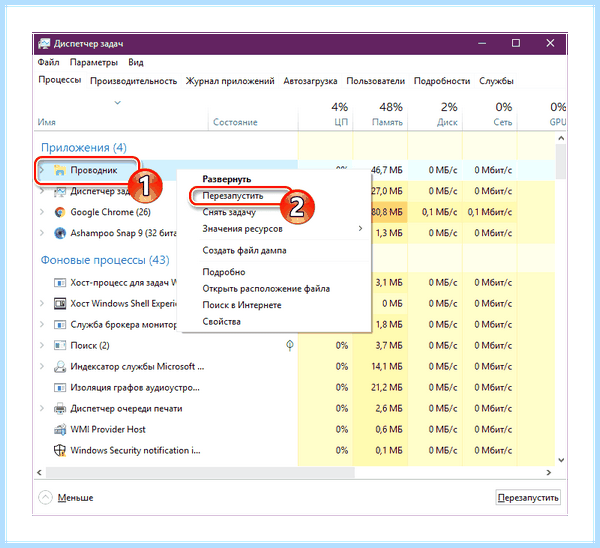This screenshot has width=600, height=548.
Task: Click the Task Manager title bar icon
Action: [44, 43]
